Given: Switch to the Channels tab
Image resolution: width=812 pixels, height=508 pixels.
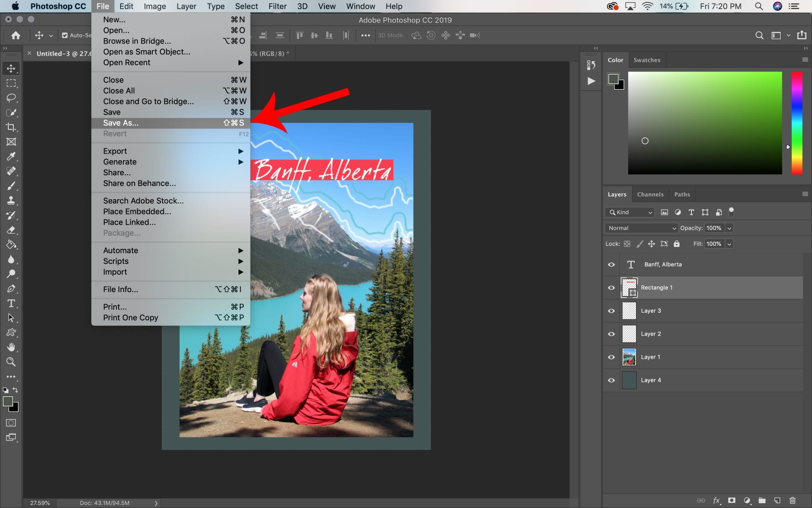Looking at the screenshot, I should tap(650, 194).
